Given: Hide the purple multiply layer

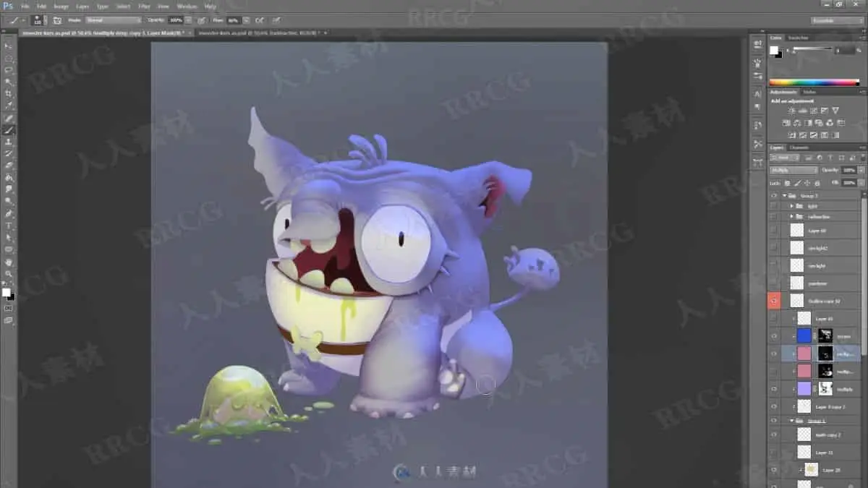Looking at the screenshot, I should coord(774,389).
